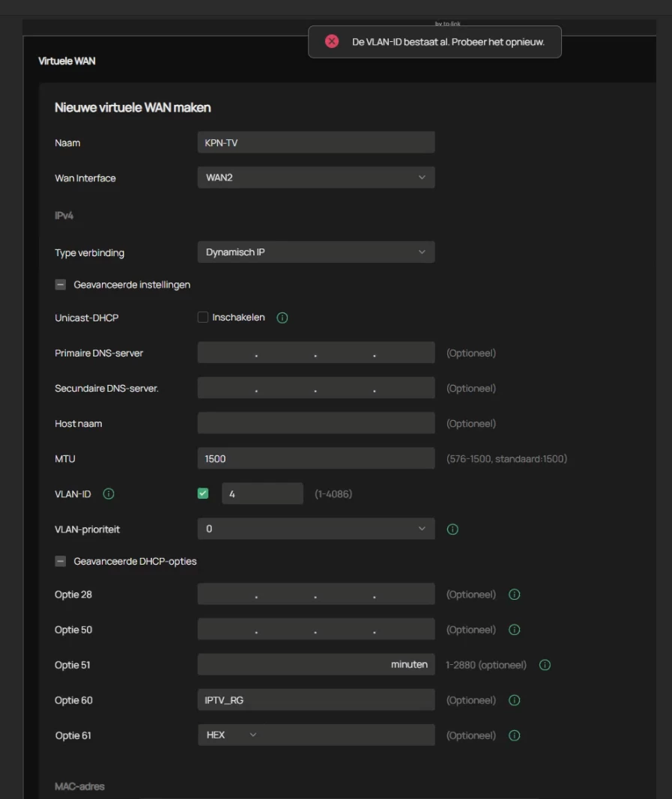Enable the Unicast-DHCP checkbox
Image resolution: width=672 pixels, height=799 pixels.
click(203, 318)
